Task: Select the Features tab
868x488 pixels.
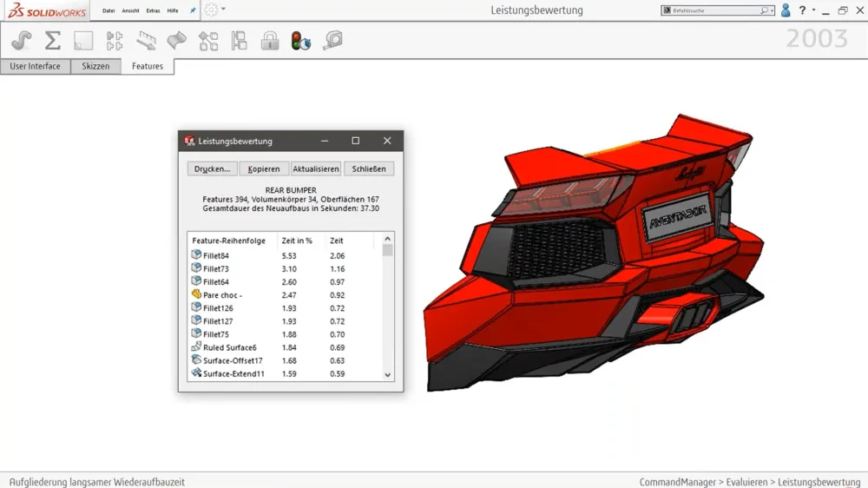Action: pos(148,67)
